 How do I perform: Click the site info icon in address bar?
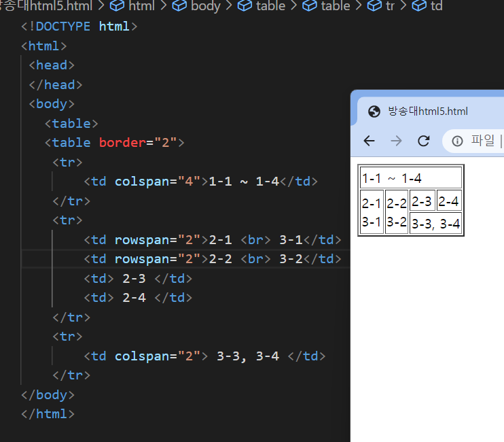(x=457, y=141)
